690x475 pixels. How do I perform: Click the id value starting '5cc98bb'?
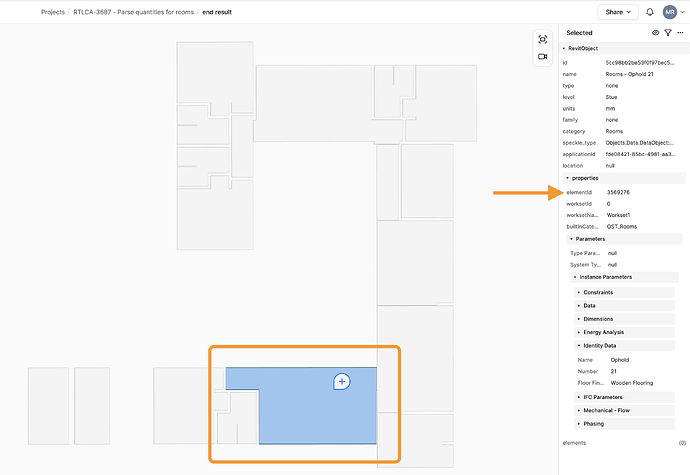(x=639, y=63)
